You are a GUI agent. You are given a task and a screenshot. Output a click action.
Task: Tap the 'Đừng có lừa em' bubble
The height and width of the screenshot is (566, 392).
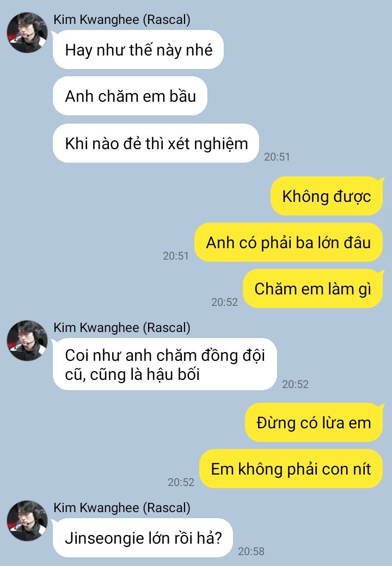coord(314,422)
